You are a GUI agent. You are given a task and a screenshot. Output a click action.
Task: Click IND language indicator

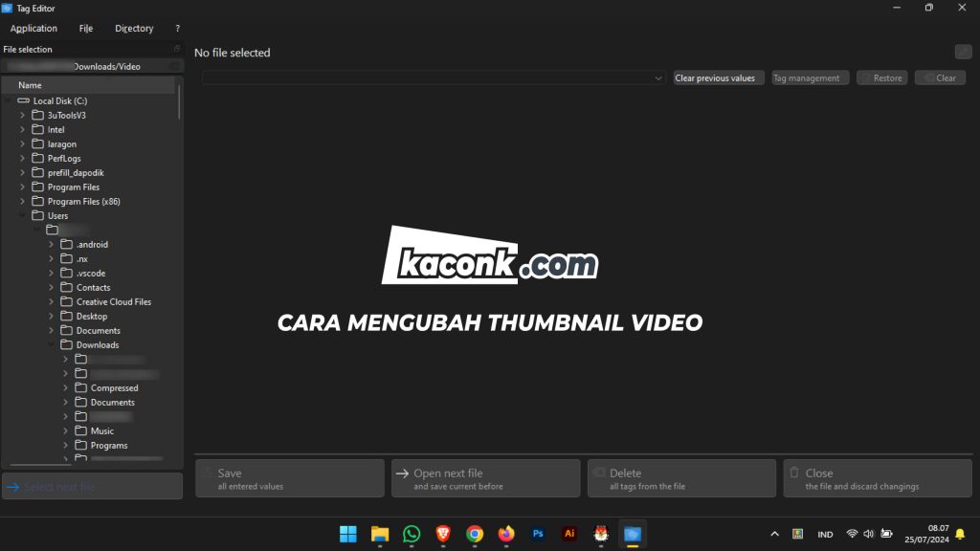click(825, 534)
